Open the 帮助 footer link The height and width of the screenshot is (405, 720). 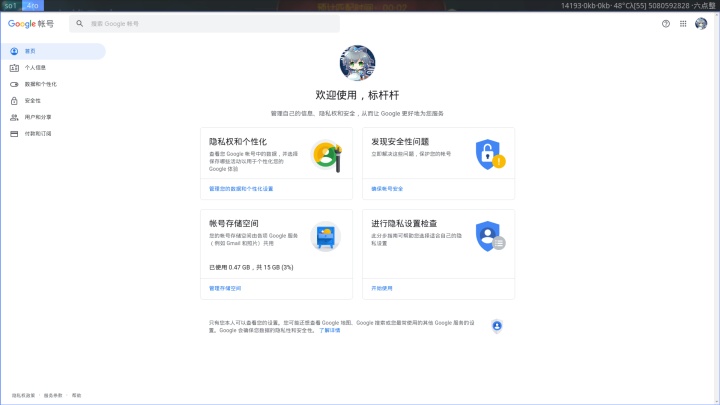click(x=76, y=395)
